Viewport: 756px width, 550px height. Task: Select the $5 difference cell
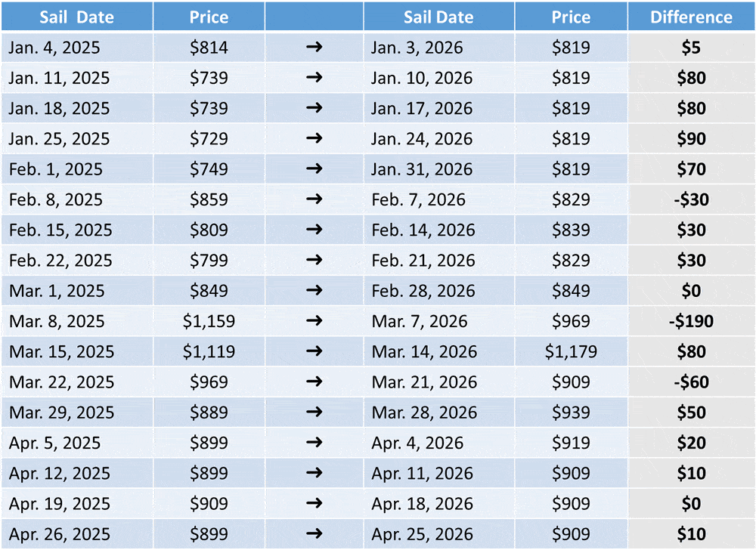[x=692, y=47]
